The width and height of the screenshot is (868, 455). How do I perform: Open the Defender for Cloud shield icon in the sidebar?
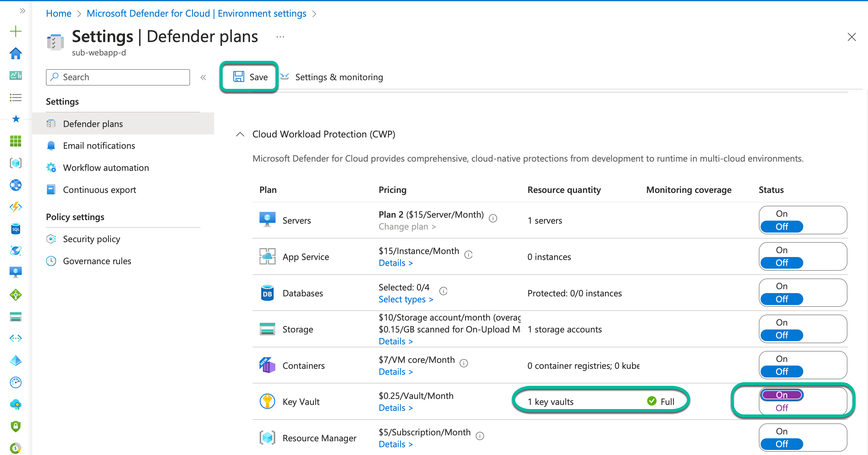[16, 426]
